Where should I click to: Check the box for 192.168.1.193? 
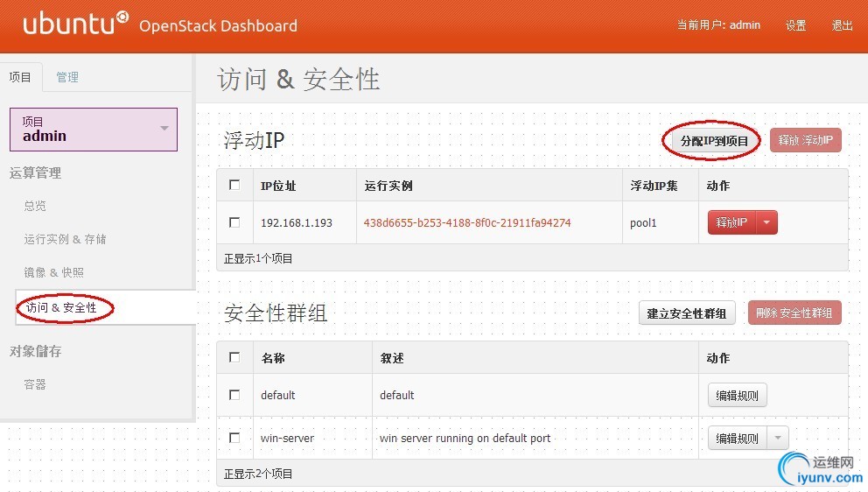(234, 222)
